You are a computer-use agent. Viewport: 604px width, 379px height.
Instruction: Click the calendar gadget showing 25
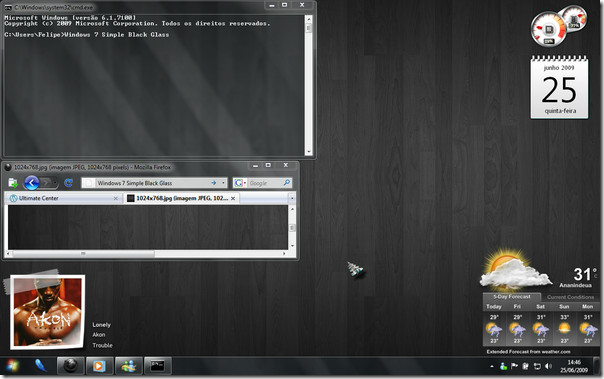click(x=559, y=87)
